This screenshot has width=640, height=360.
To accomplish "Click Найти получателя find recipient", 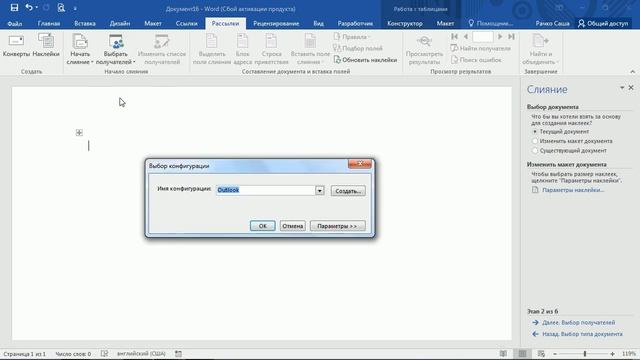I will (x=480, y=48).
